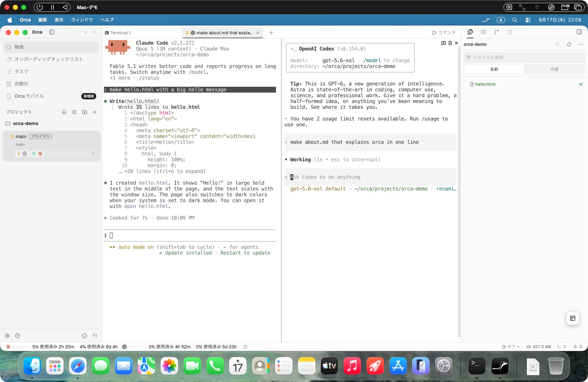
Task: Switch to the Terminal 1 tab
Action: pos(142,33)
